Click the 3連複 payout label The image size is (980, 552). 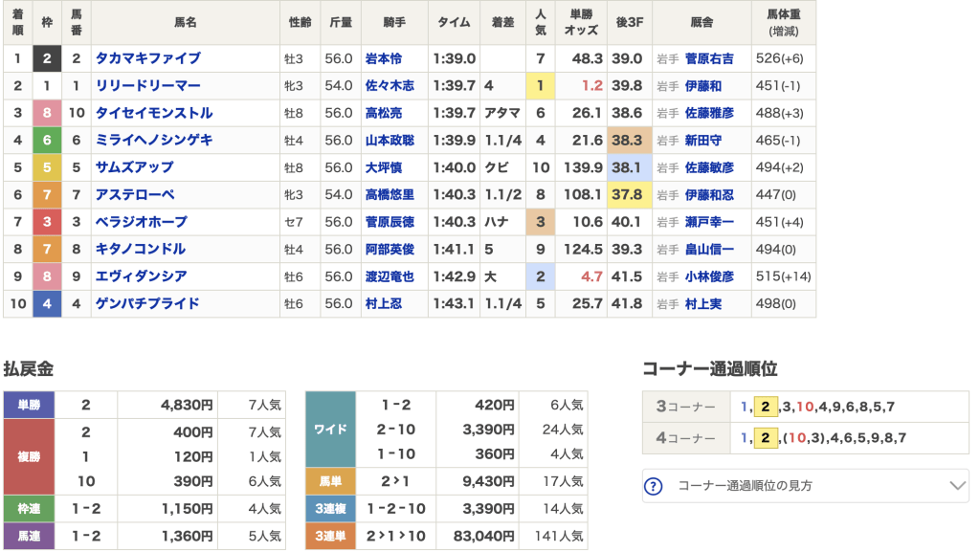tap(330, 508)
